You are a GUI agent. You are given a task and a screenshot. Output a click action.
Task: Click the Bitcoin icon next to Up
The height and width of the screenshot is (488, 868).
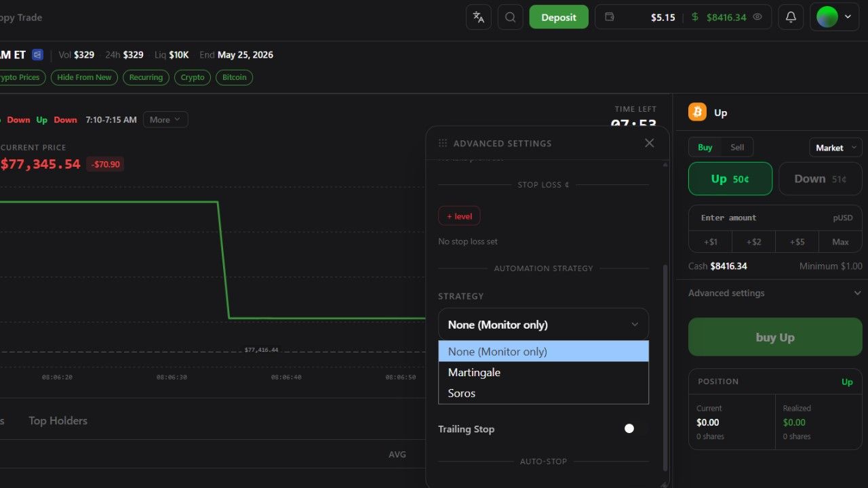[697, 113]
